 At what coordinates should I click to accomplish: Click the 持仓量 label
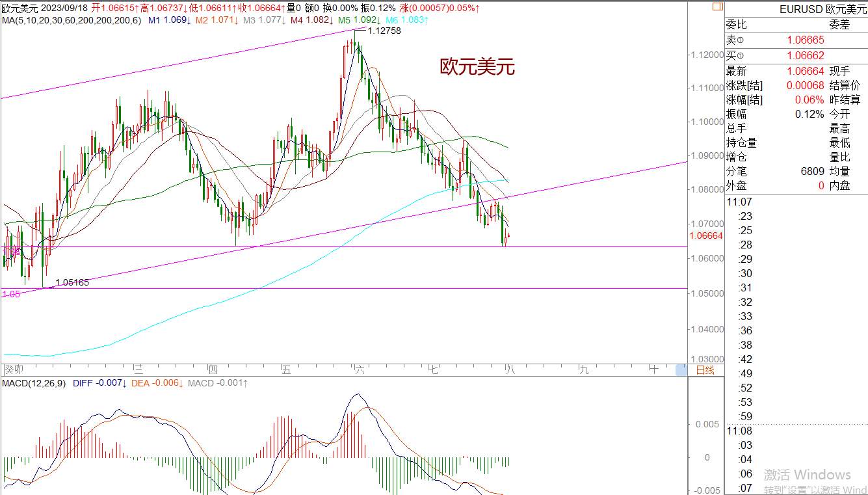coord(742,143)
